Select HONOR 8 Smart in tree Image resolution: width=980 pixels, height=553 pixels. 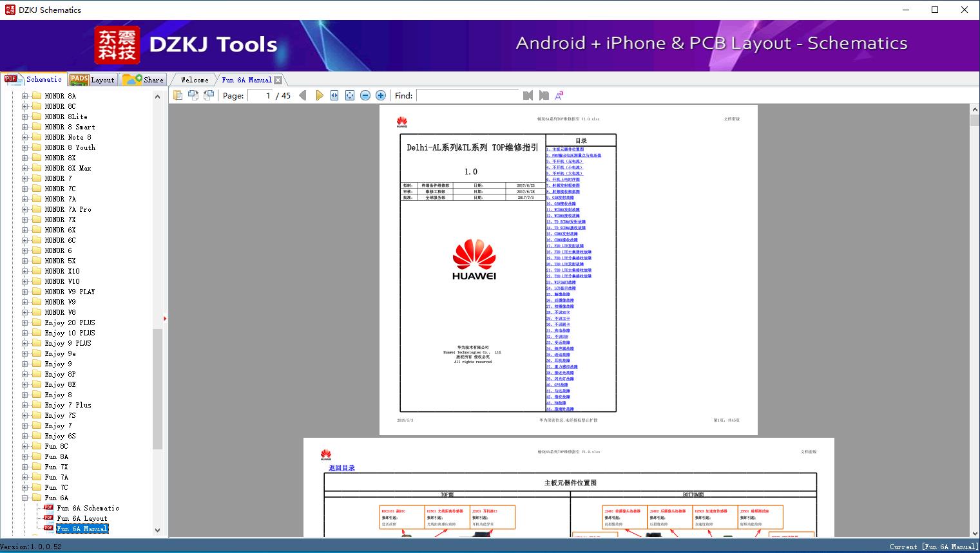(70, 127)
